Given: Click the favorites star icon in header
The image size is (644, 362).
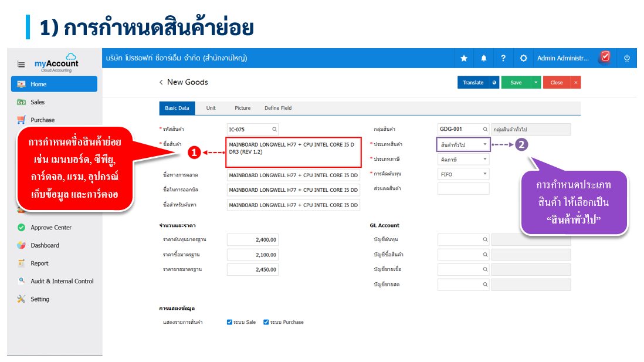Looking at the screenshot, I should click(464, 58).
